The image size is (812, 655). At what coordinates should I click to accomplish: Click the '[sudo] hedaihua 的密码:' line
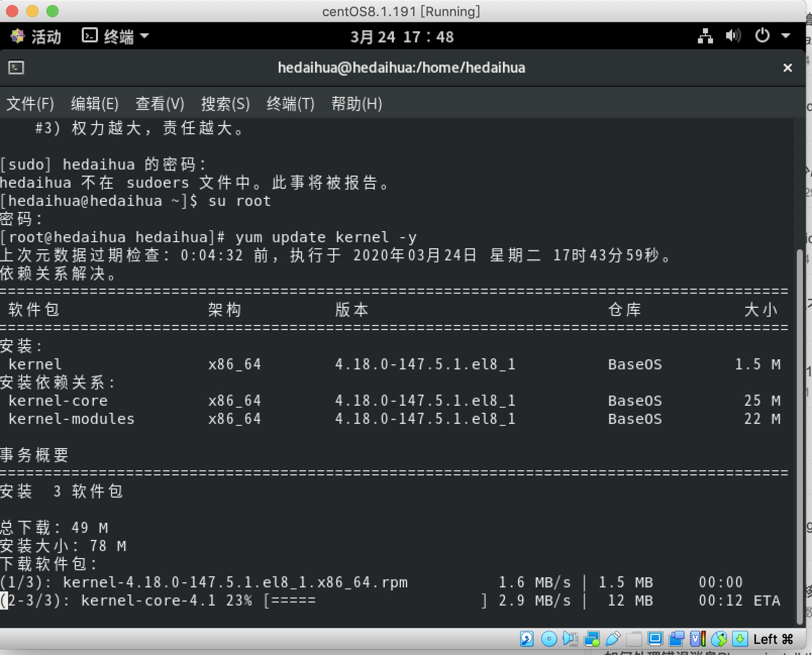[x=103, y=164]
